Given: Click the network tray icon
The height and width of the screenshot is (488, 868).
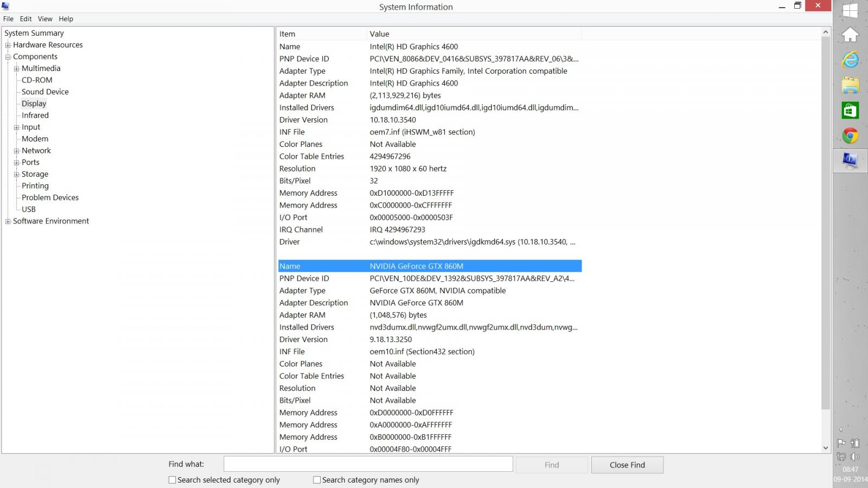Looking at the screenshot, I should click(x=841, y=457).
